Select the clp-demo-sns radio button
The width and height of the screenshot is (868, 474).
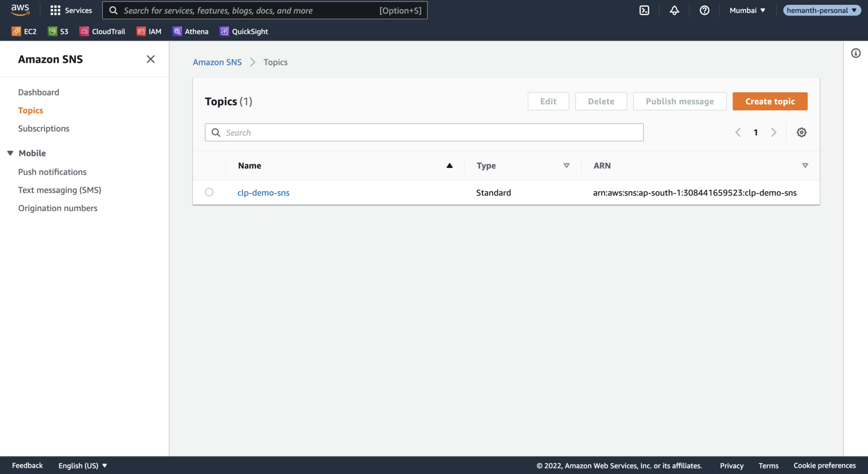(209, 192)
